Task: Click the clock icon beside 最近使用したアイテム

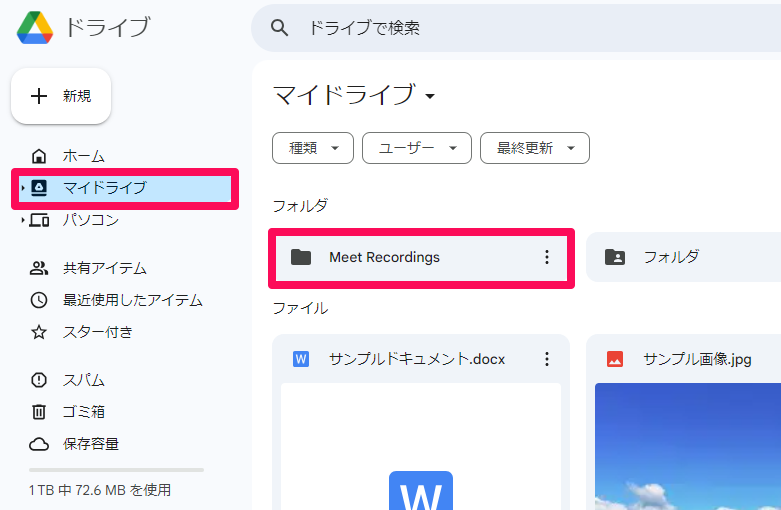Action: 39,300
